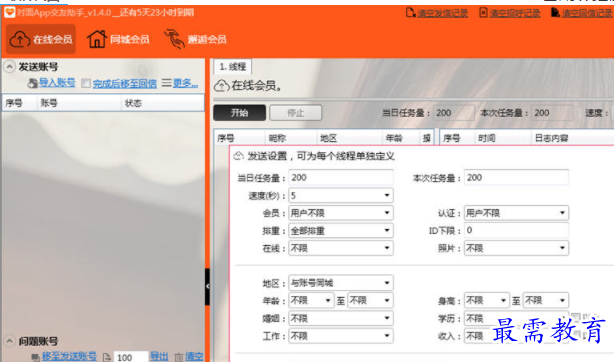Collapse the 发送账号 section
614x362 pixels.
(x=9, y=67)
